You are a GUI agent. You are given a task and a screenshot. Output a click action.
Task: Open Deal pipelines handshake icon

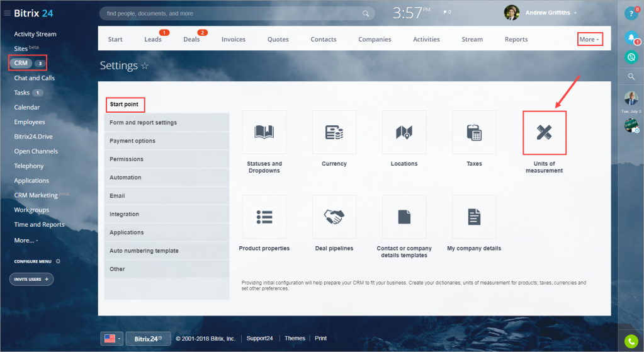(334, 217)
